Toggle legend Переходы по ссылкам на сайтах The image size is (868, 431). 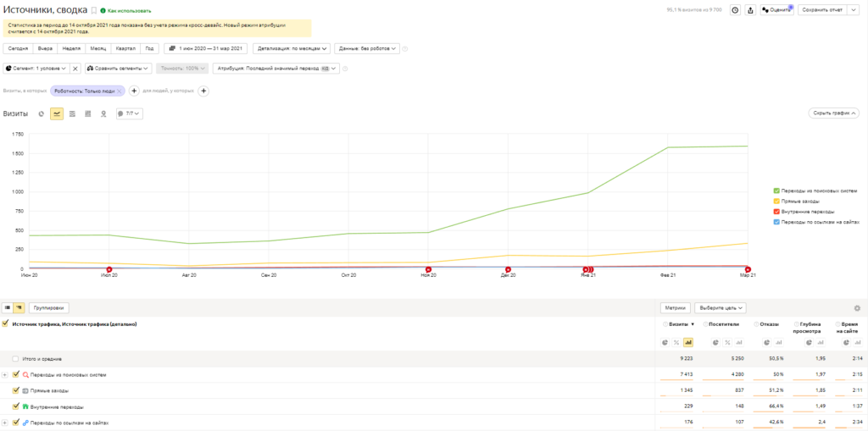(776, 222)
